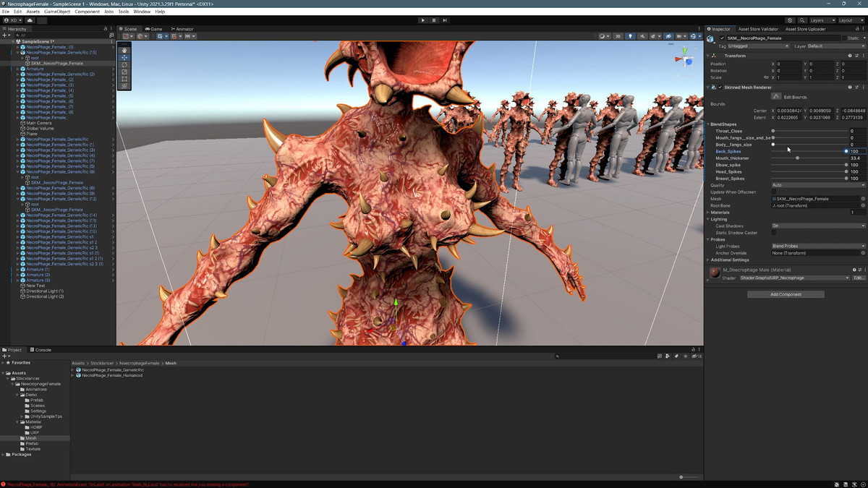Toggle scene lighting lightbulb icon

pyautogui.click(x=630, y=36)
